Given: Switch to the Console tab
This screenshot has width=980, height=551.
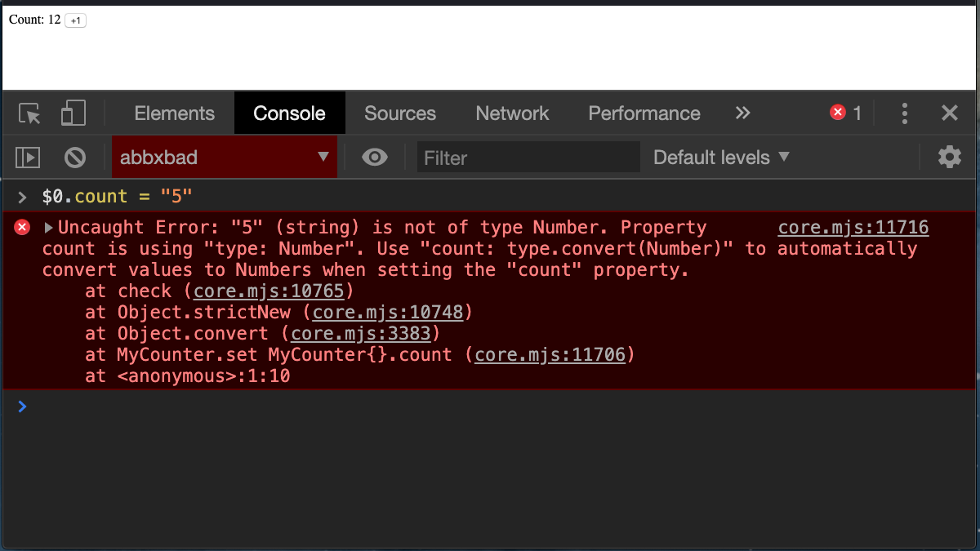Looking at the screenshot, I should [290, 113].
